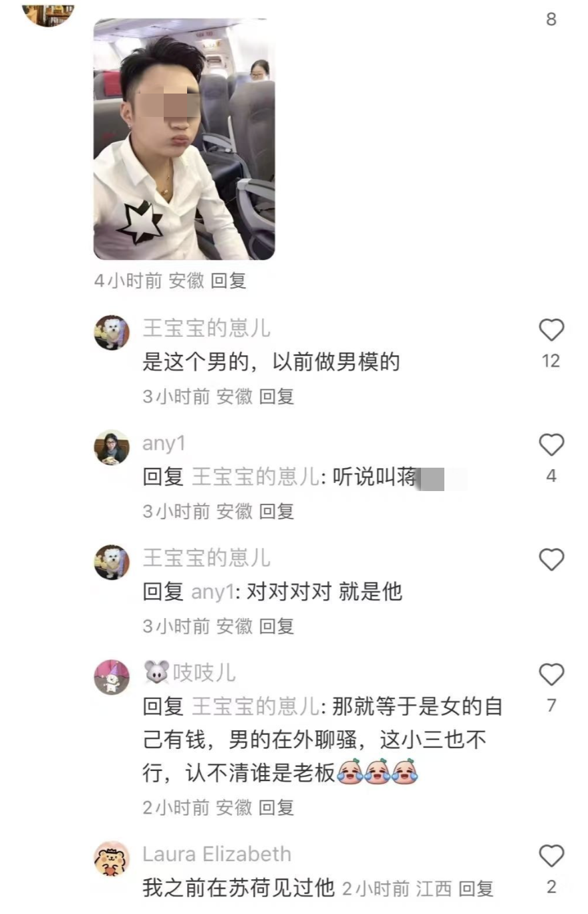Reply to any1's 听说叫蒋 comment
Screen dimensions: 588x914
(277, 512)
